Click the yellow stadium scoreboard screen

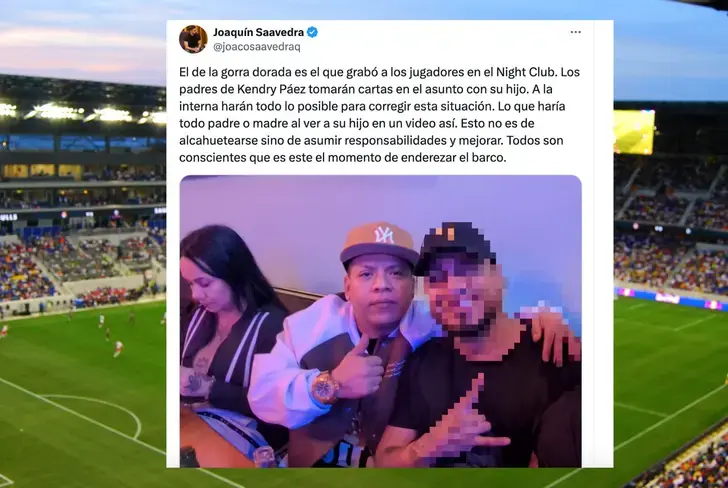pyautogui.click(x=634, y=132)
